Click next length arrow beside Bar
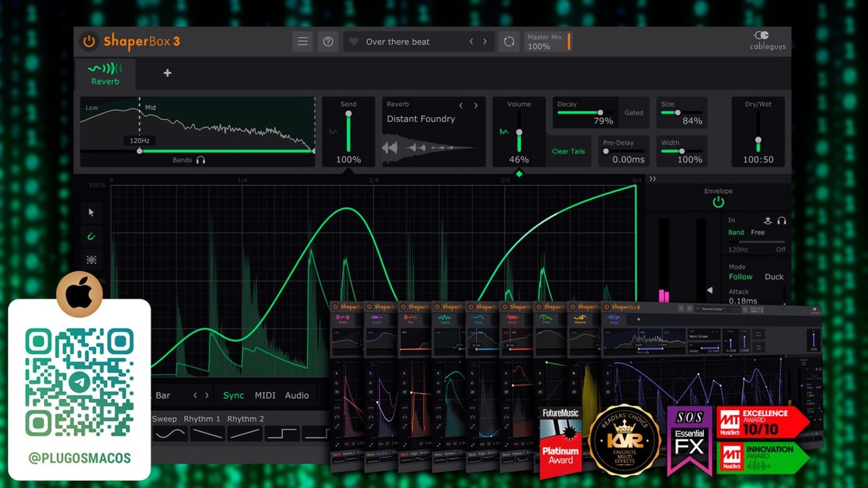The width and height of the screenshot is (868, 488). (207, 395)
